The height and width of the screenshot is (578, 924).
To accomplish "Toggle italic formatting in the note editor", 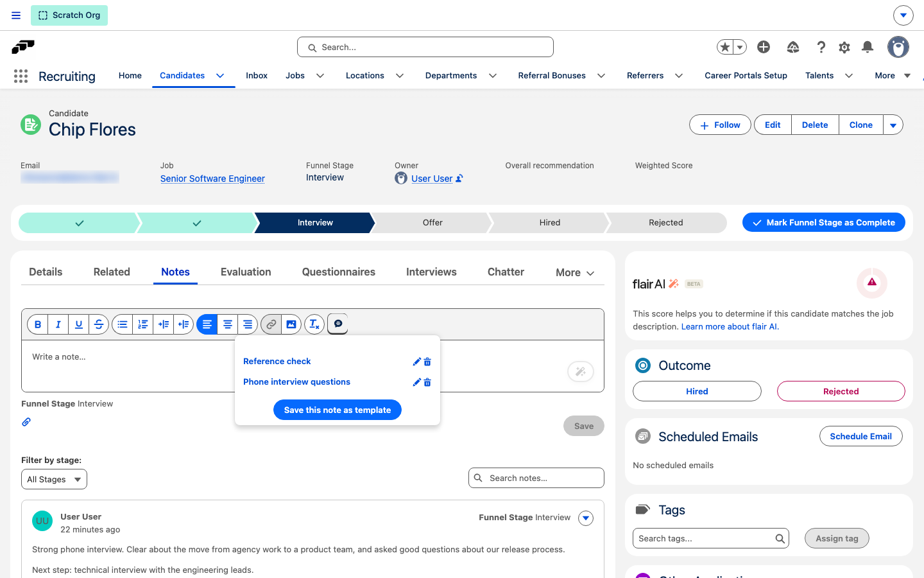I will 58,324.
